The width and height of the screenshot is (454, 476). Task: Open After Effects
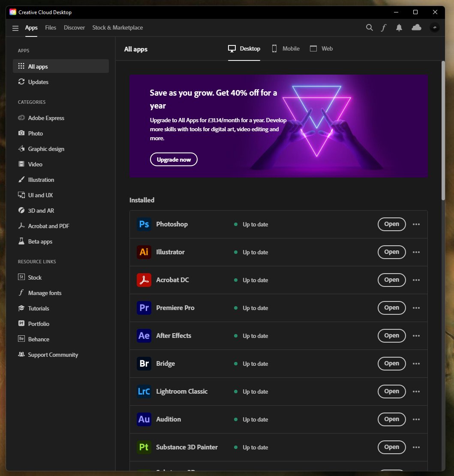click(391, 336)
